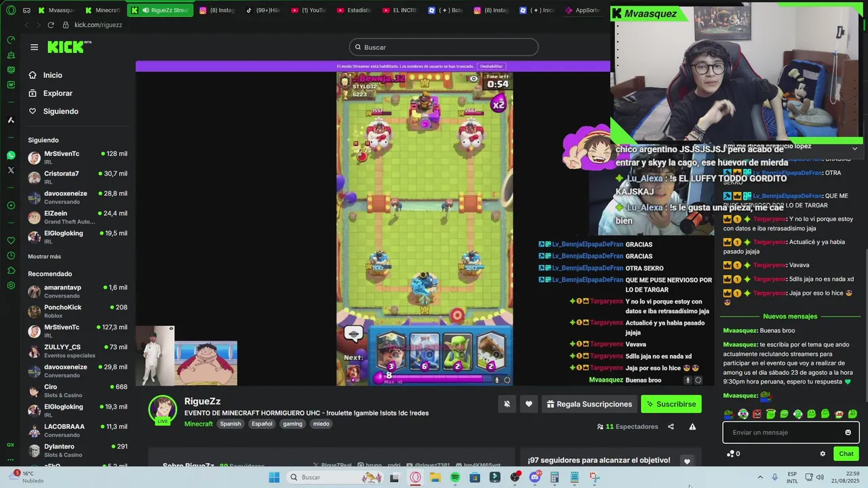Report the stream with warning triangle icon

point(692,426)
